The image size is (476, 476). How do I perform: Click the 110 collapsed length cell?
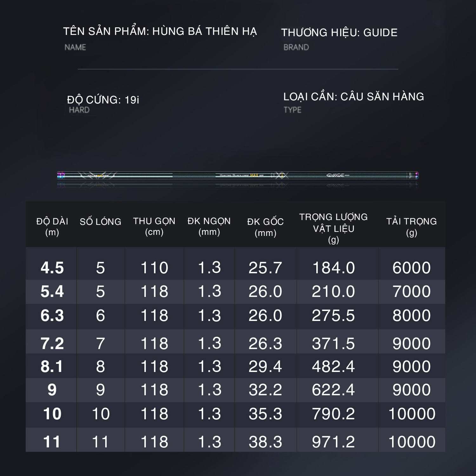coord(154,268)
